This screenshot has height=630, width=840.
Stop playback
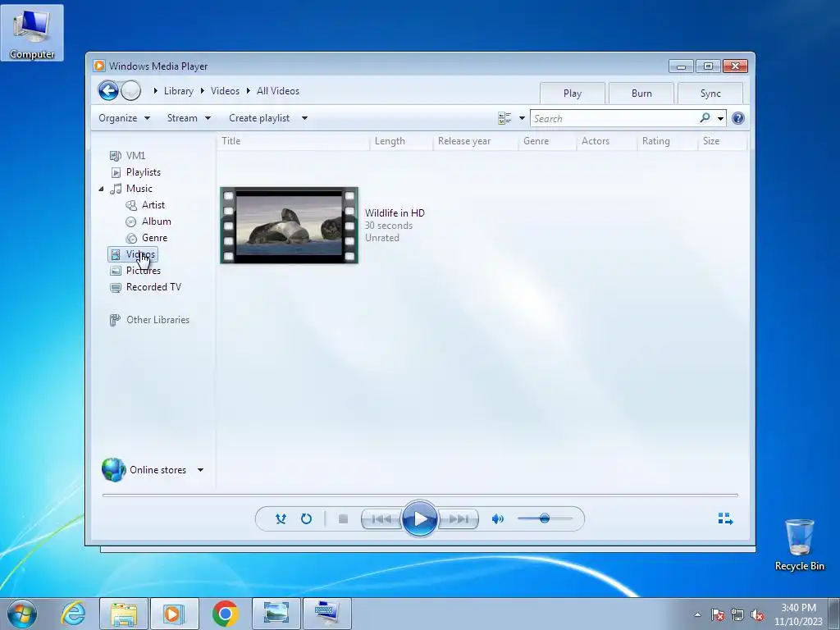pos(344,518)
